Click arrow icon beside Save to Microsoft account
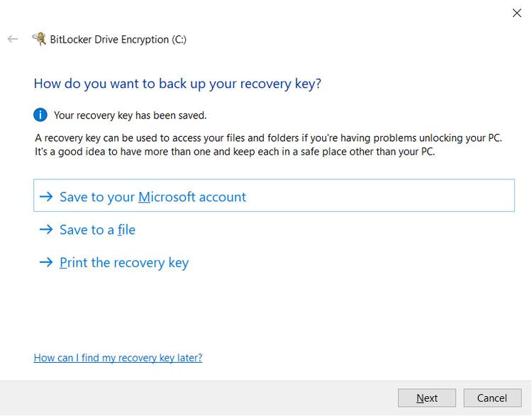Screen dimensions: 532x416 click(x=46, y=196)
